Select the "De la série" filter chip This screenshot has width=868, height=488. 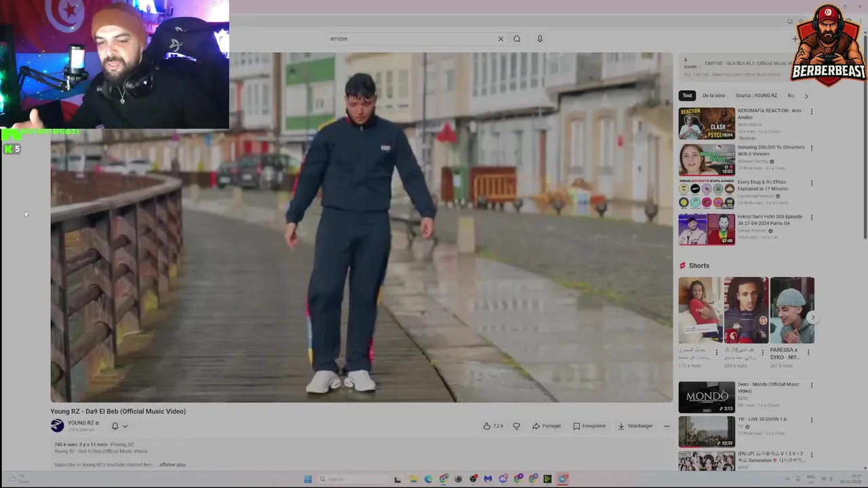point(713,96)
